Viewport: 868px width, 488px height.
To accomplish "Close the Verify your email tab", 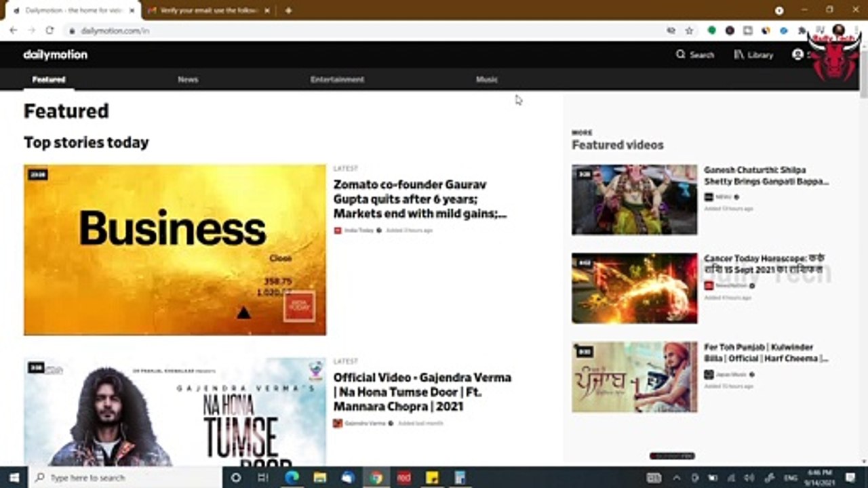I will pyautogui.click(x=267, y=10).
